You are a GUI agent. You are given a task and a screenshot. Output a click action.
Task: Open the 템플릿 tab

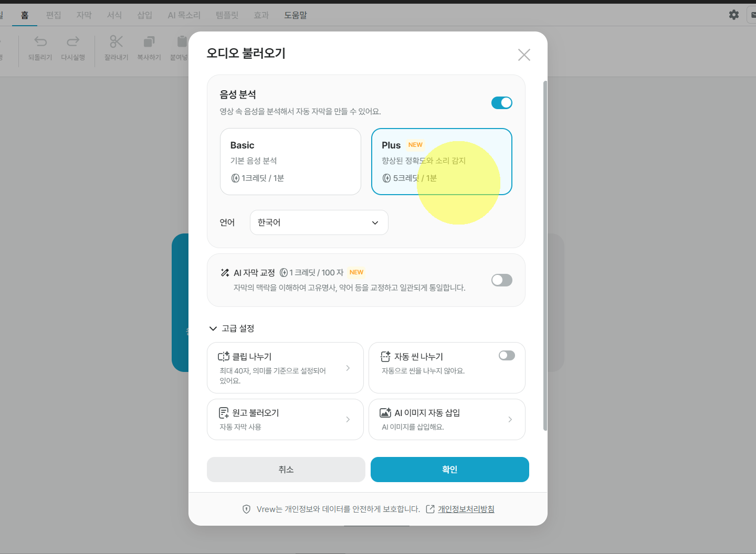coord(227,15)
